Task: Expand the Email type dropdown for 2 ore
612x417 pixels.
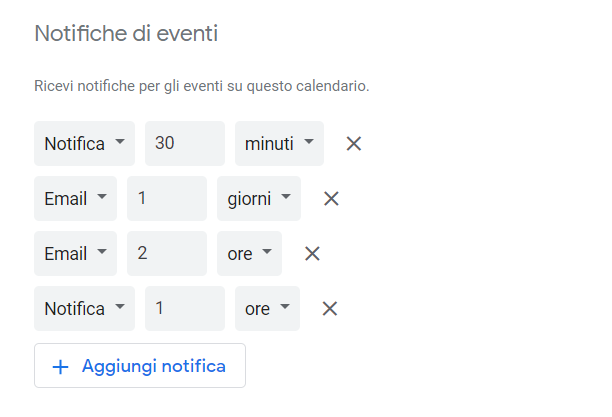Action: pyautogui.click(x=75, y=254)
